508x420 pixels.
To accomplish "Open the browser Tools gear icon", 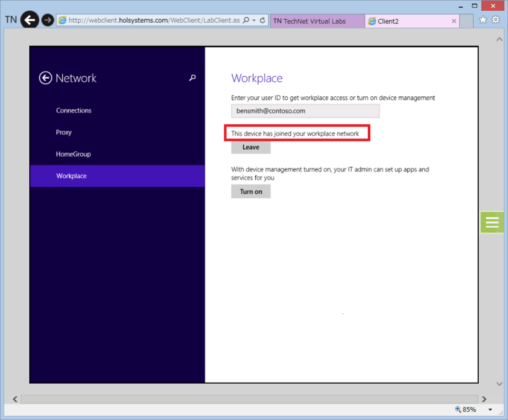I will click(496, 20).
